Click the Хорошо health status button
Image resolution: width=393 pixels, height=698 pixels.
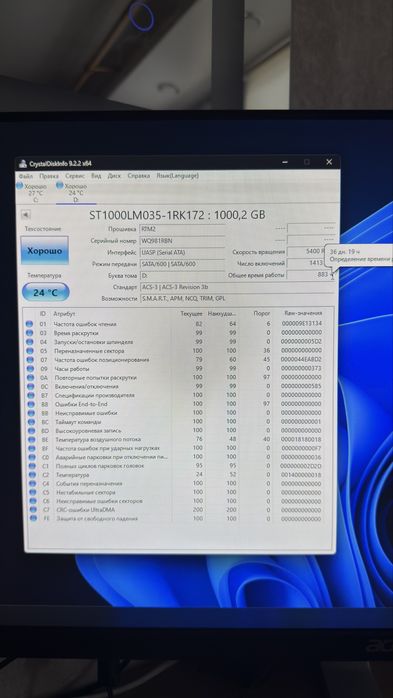pos(45,251)
